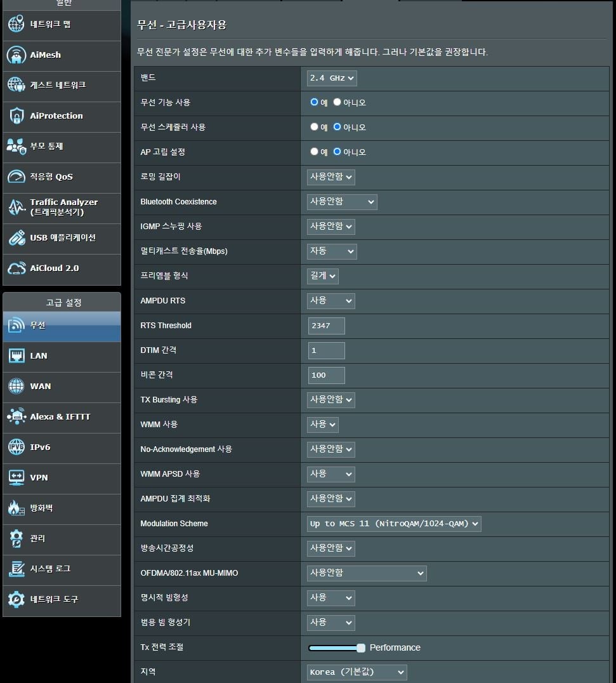This screenshot has height=683, width=616.
Task: Select 아니오 for AP 고립 설정
Action: 337,152
